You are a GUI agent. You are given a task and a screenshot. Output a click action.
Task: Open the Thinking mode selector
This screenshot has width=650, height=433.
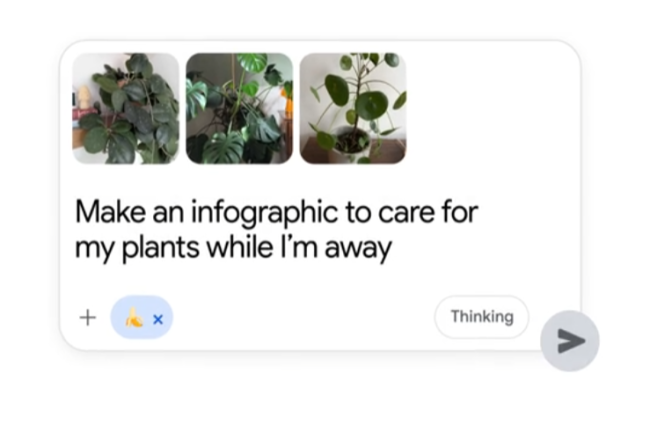coord(481,317)
